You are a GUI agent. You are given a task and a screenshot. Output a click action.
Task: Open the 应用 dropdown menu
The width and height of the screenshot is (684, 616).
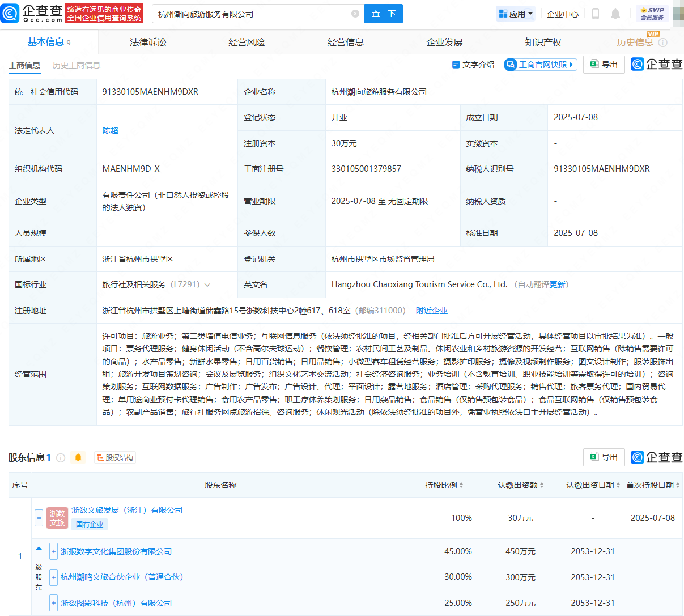pos(515,14)
